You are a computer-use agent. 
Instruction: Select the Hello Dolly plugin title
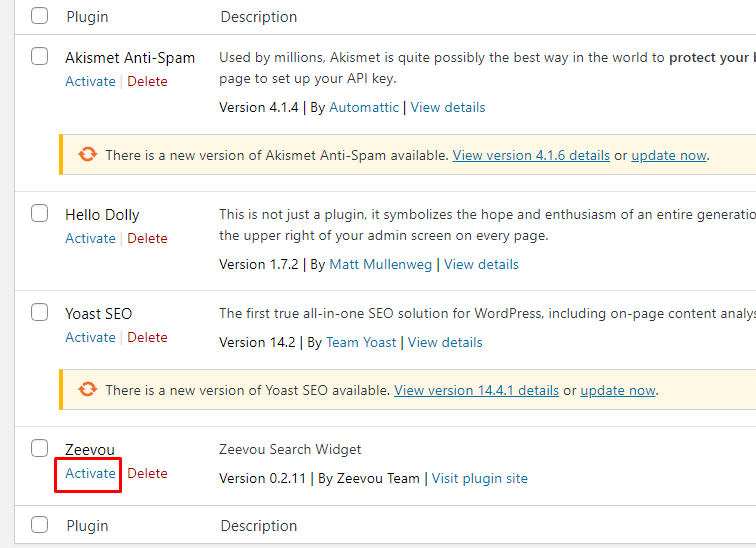tap(102, 215)
